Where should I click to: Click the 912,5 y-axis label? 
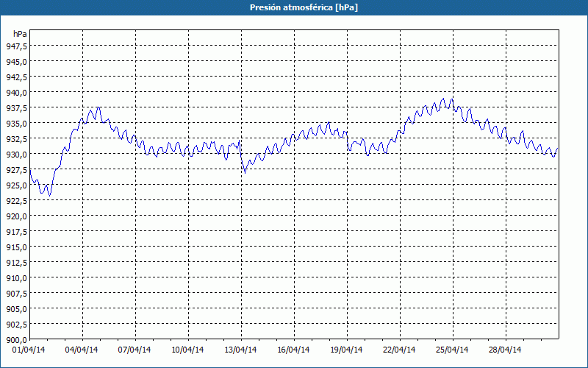point(16,263)
